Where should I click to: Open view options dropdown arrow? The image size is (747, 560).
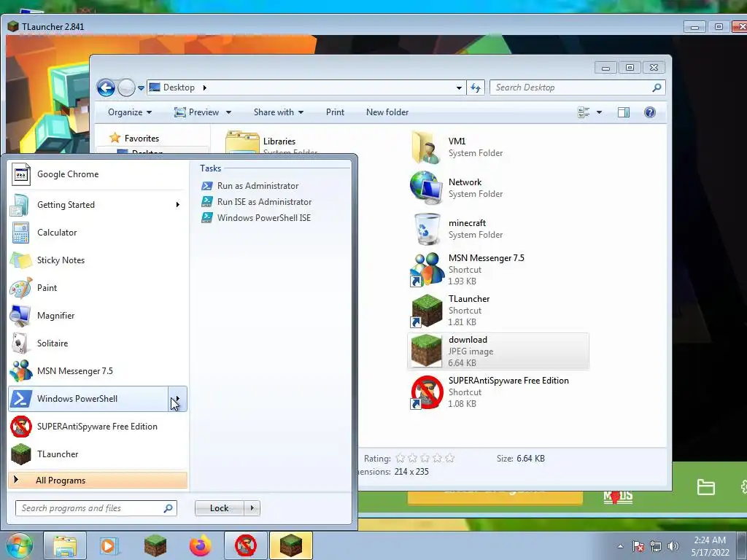coord(600,112)
